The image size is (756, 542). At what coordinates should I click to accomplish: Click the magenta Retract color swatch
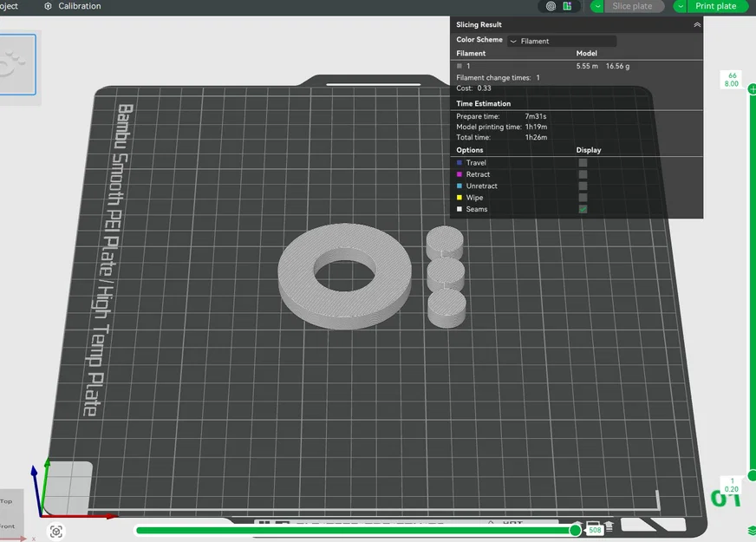(x=459, y=174)
